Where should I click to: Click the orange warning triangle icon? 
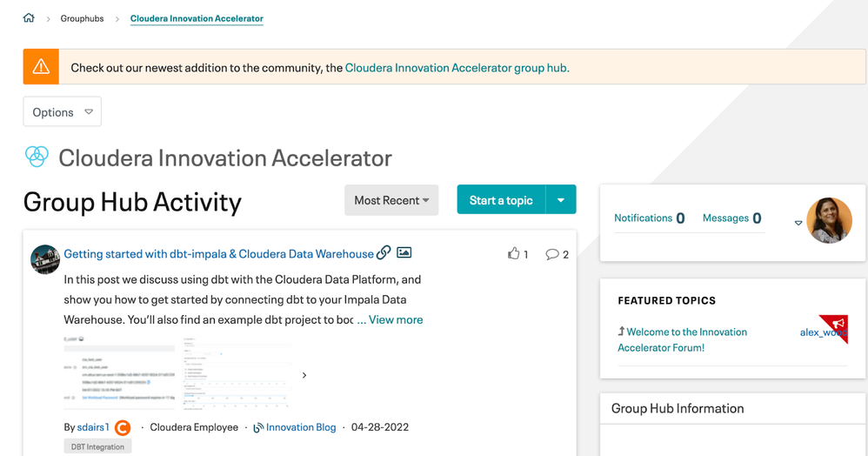click(41, 67)
